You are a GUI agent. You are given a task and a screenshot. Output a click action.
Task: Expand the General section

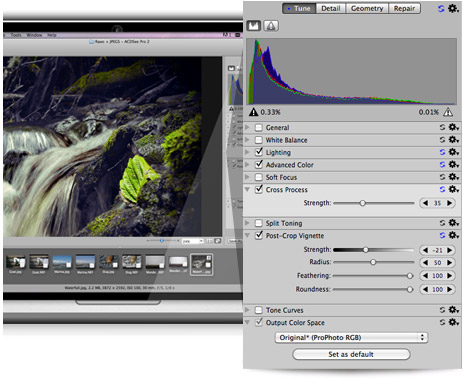coord(247,127)
